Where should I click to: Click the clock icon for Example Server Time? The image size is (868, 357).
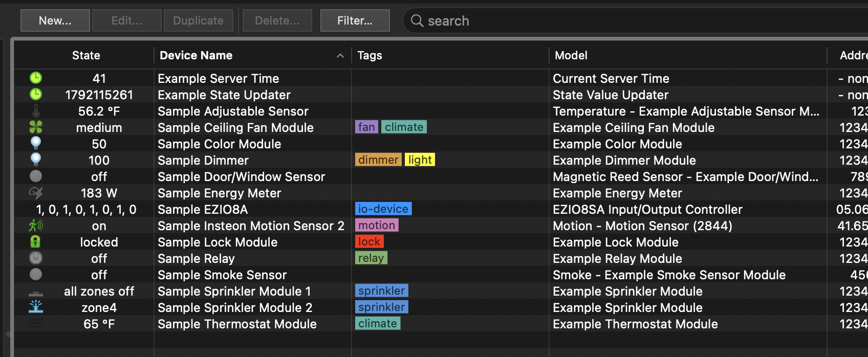pyautogui.click(x=36, y=78)
